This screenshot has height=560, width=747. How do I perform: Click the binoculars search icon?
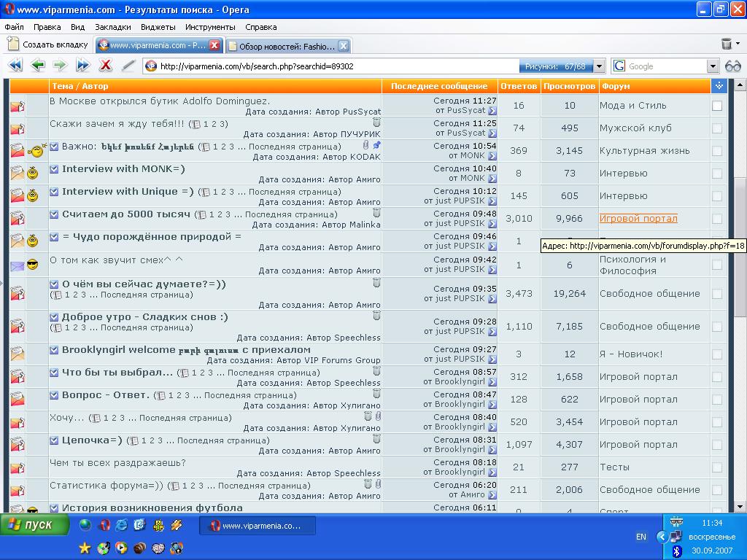(x=732, y=66)
